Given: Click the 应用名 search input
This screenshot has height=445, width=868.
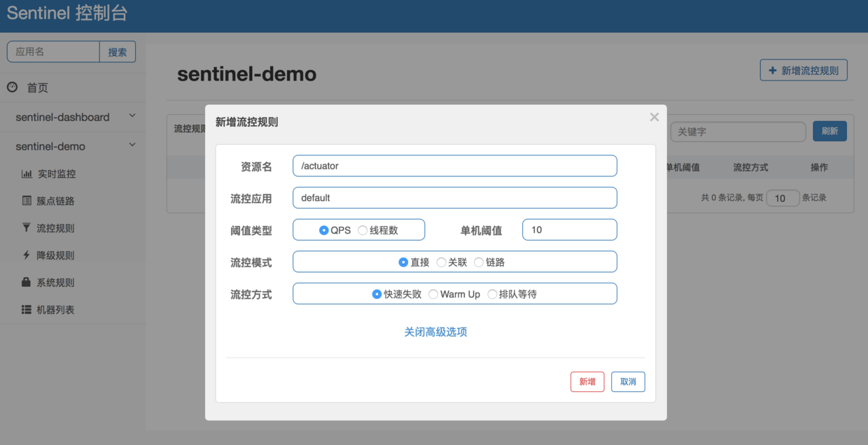Looking at the screenshot, I should tap(53, 52).
